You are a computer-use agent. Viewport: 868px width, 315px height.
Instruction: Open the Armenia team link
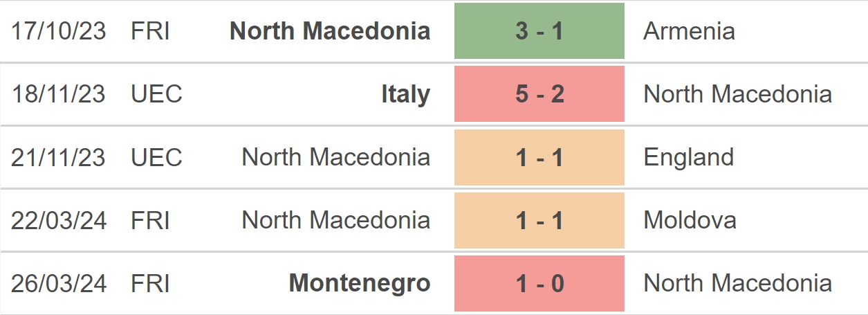(689, 31)
